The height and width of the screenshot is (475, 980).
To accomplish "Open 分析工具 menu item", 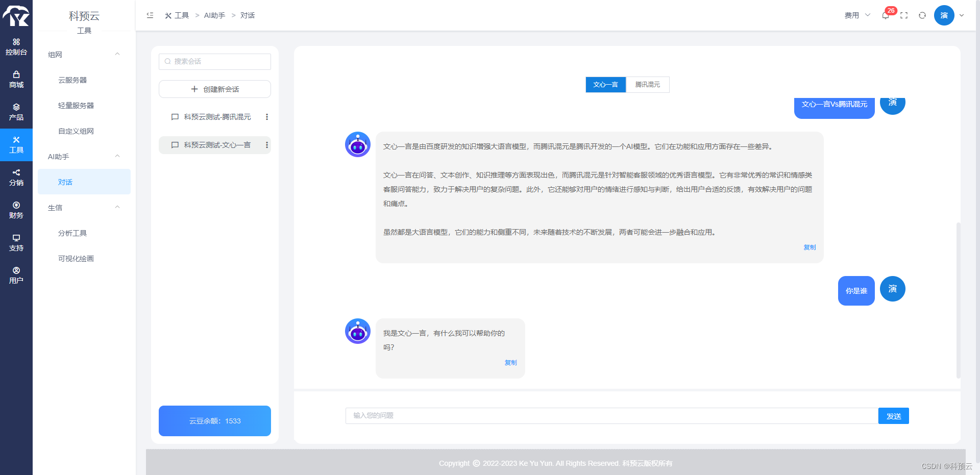I will (x=84, y=233).
